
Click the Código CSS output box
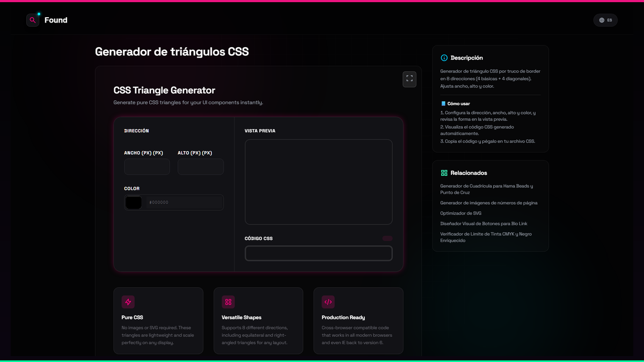point(319,253)
